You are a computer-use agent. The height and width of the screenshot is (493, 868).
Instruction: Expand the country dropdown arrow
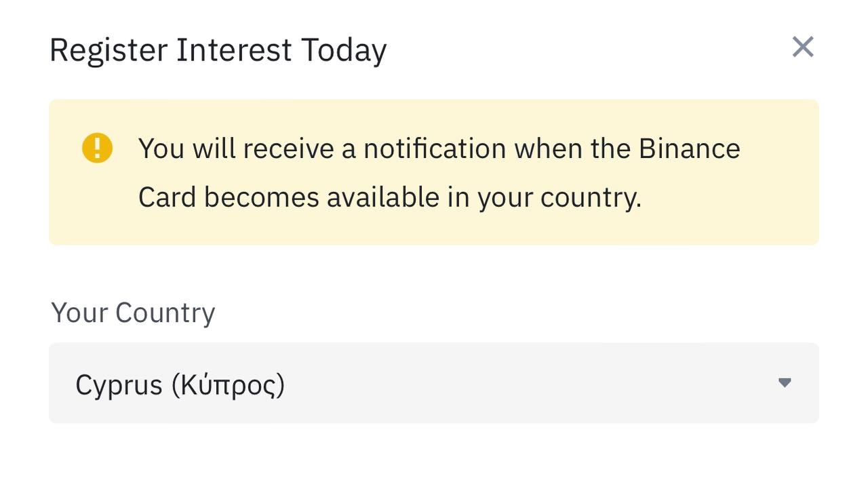point(785,382)
